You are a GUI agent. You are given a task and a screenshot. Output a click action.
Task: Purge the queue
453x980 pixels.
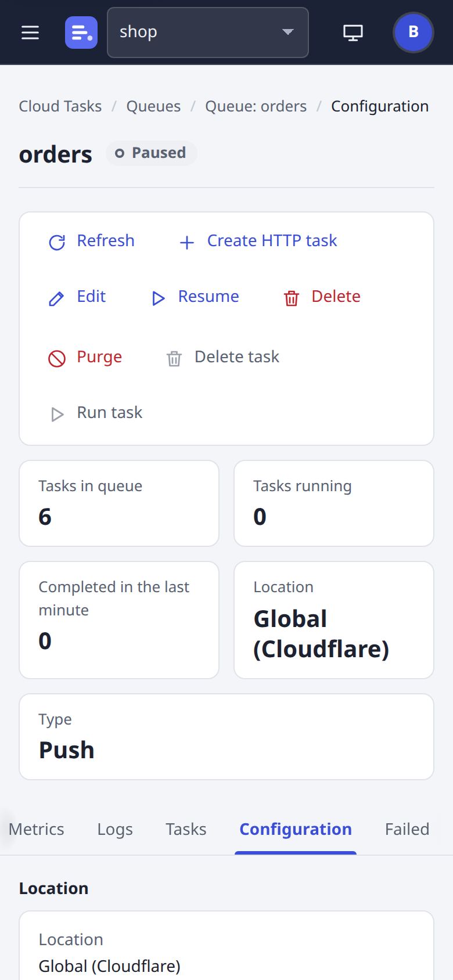pos(99,356)
